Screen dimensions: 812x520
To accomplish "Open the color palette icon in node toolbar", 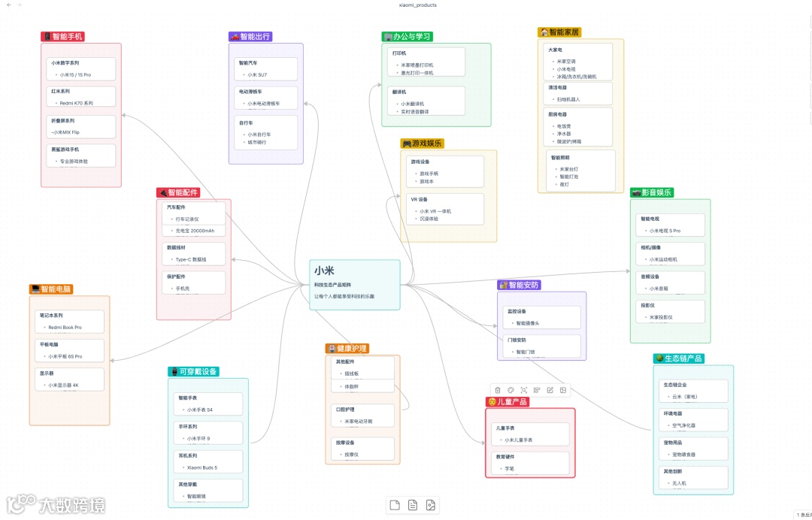I will click(x=511, y=390).
